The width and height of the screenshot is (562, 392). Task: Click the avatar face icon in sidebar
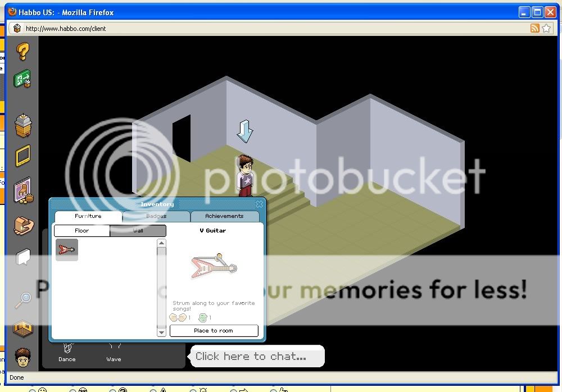pos(22,357)
